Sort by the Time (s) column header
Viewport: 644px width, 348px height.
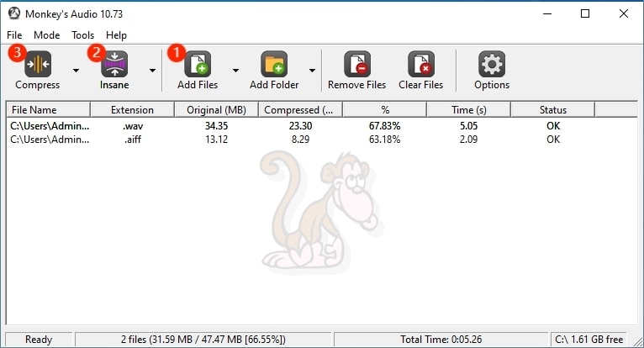(x=468, y=110)
